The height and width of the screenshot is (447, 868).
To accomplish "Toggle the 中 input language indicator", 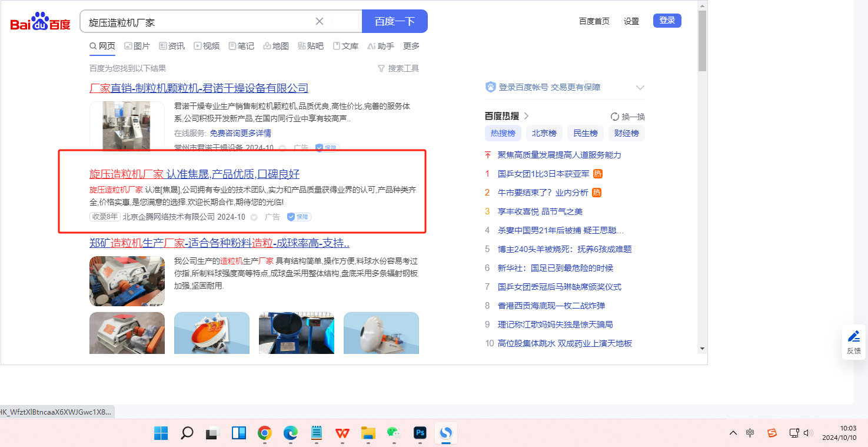I will (x=750, y=433).
